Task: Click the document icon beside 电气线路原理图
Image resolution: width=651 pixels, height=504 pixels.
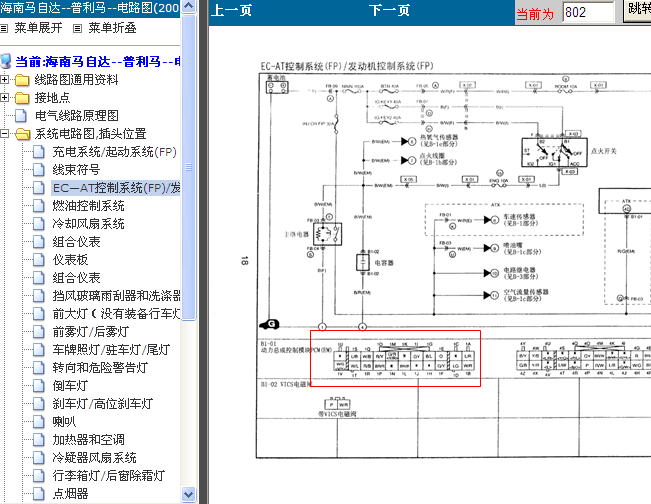Action: [21, 116]
